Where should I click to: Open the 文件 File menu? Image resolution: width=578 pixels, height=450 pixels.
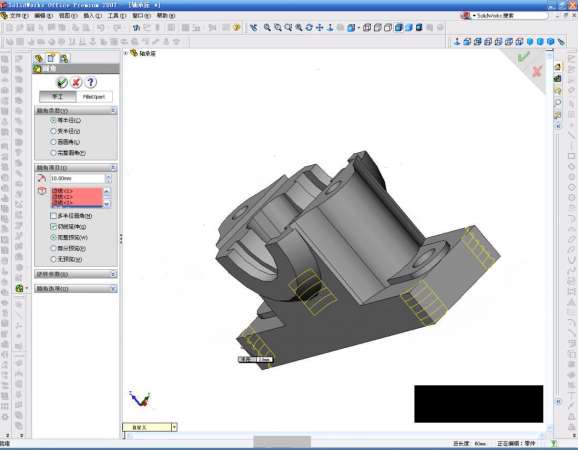19,15
